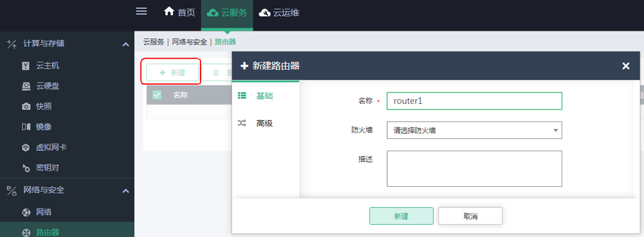
Task: Click the 密钥对 key icon
Action: pos(26,167)
